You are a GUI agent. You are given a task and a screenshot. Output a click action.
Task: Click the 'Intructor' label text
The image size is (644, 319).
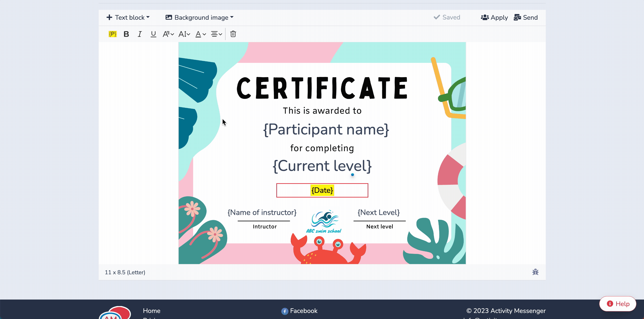coord(265,227)
